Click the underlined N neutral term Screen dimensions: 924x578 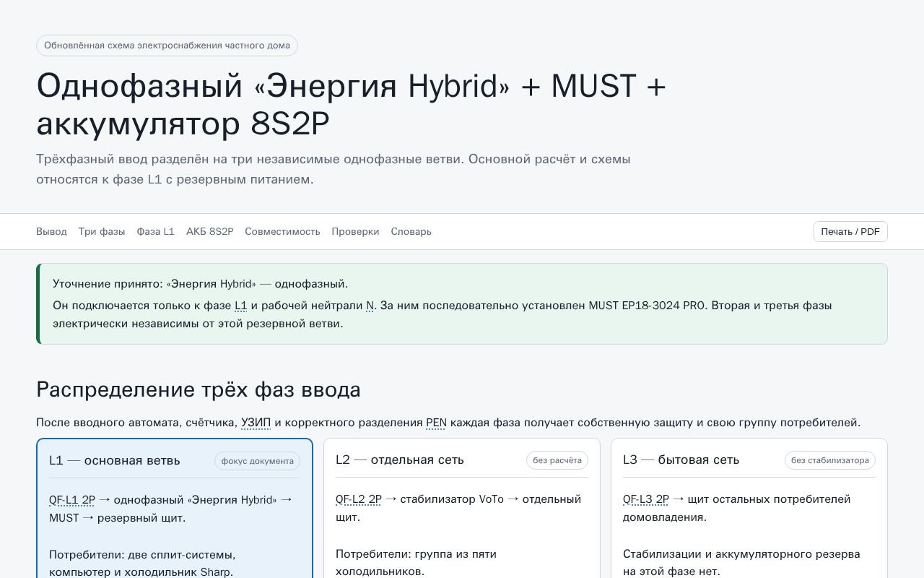[x=370, y=306]
